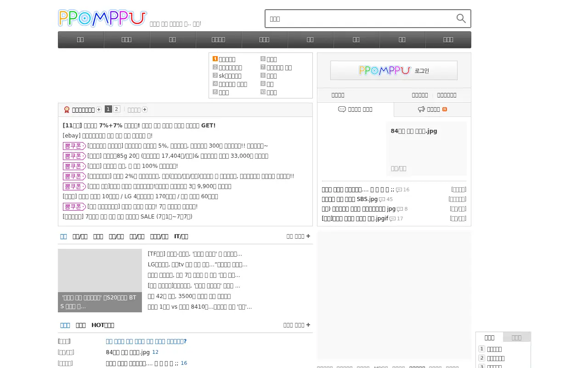Switch to the speech bubble tab
588x368 pixels.
(x=356, y=109)
